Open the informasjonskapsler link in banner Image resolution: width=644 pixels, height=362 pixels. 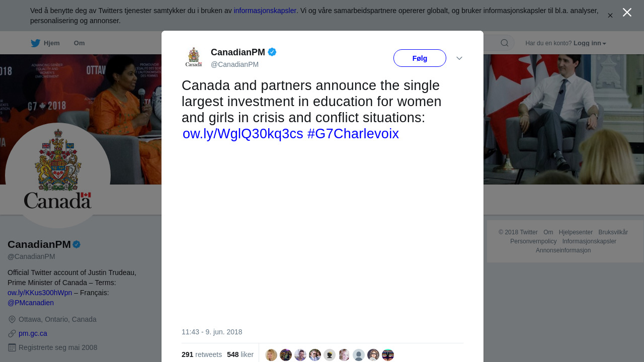point(265,11)
